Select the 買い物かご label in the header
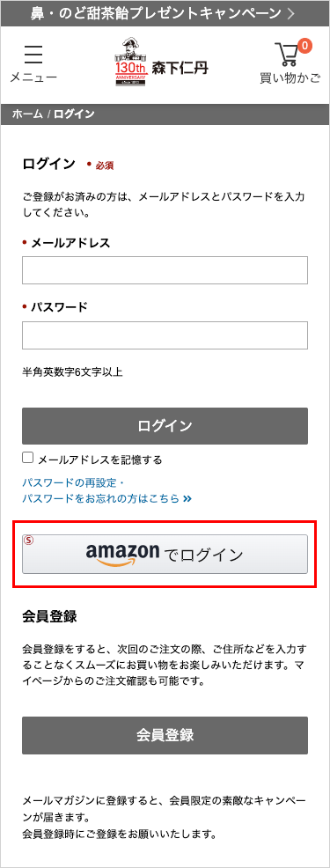This screenshot has height=868, width=330. coord(290,78)
